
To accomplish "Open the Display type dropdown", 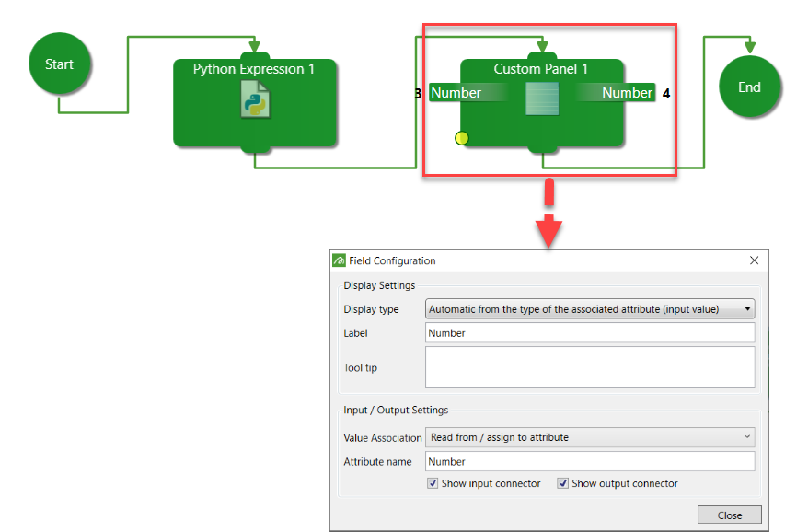I will pyautogui.click(x=590, y=309).
